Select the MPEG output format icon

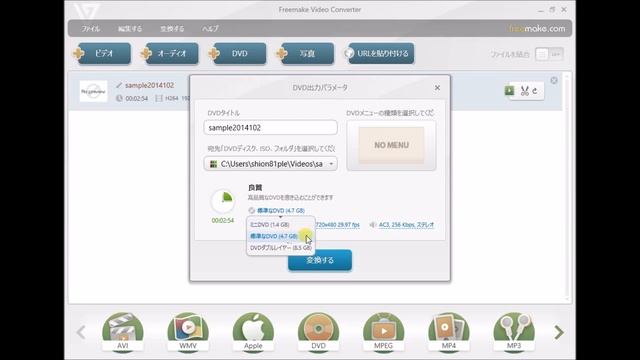[x=384, y=332]
